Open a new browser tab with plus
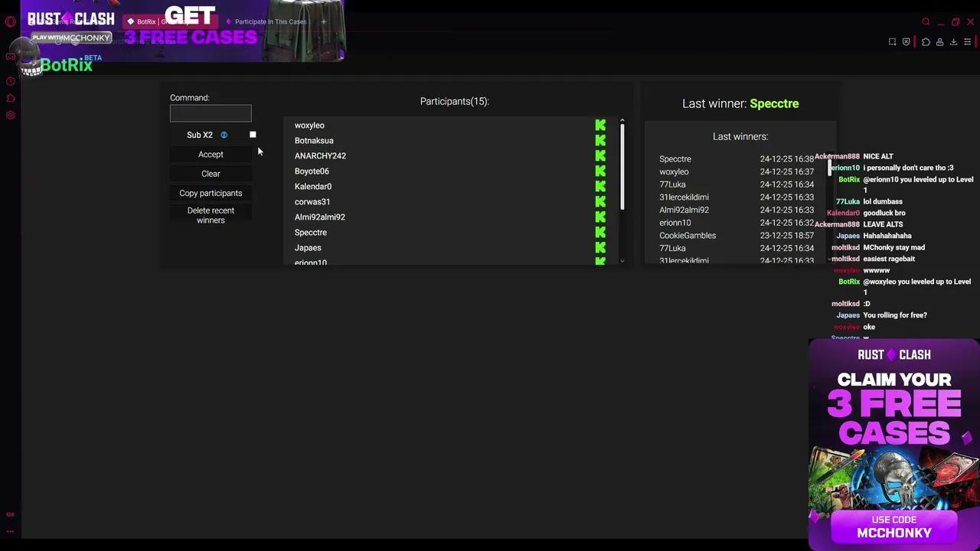The image size is (980, 551). click(323, 21)
